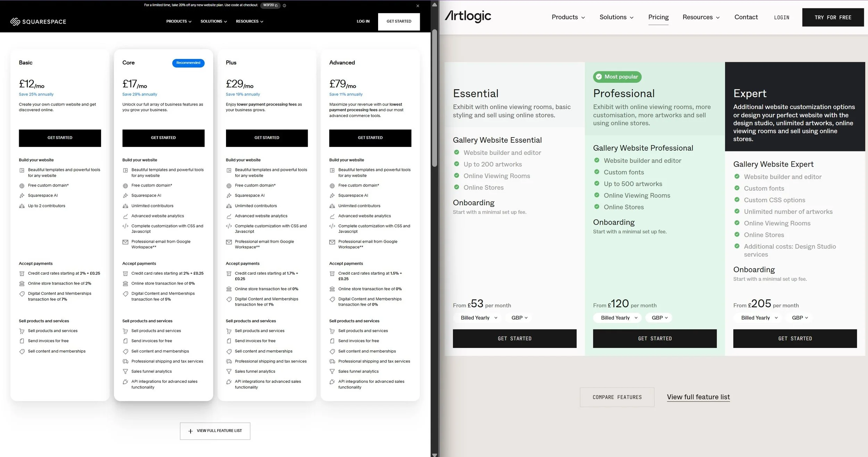This screenshot has height=457, width=868.
Task: Click envelope icon for Core professional email
Action: 125,242
